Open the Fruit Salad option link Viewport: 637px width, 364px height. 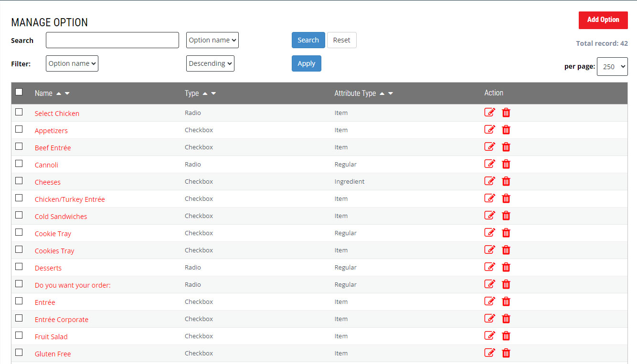(x=51, y=337)
